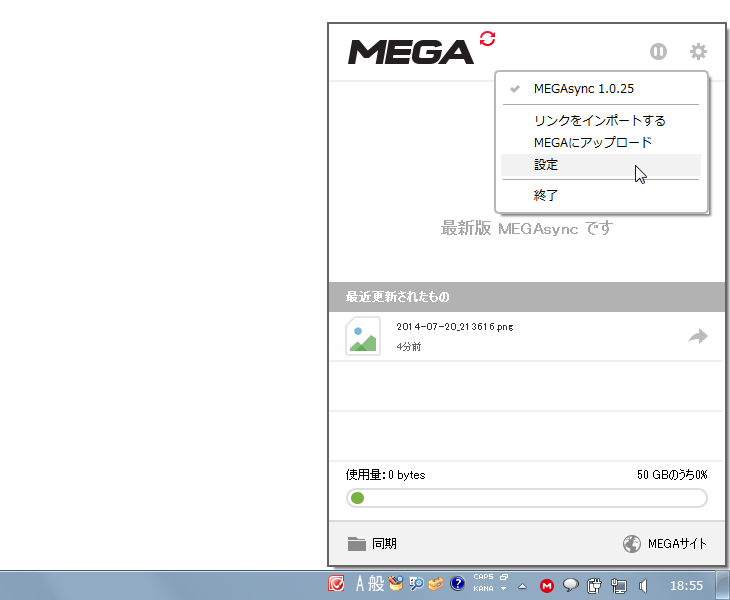Open the gear settings menu
Screen dimensions: 730x600
point(698,51)
